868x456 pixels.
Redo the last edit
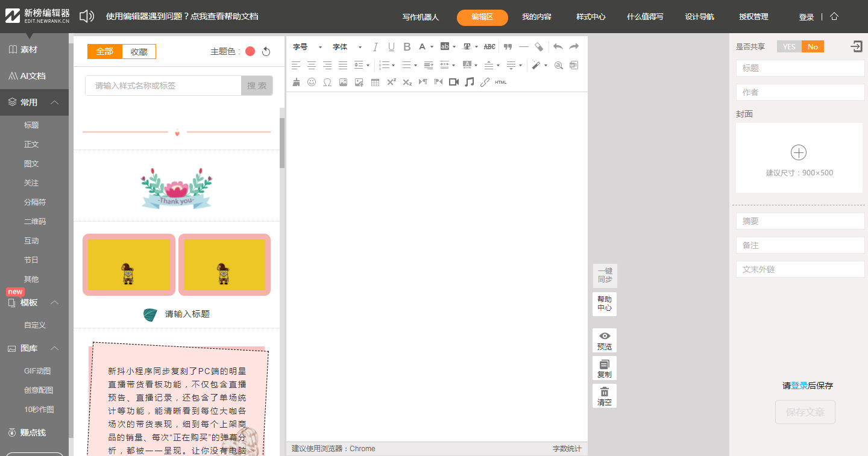[x=574, y=47]
